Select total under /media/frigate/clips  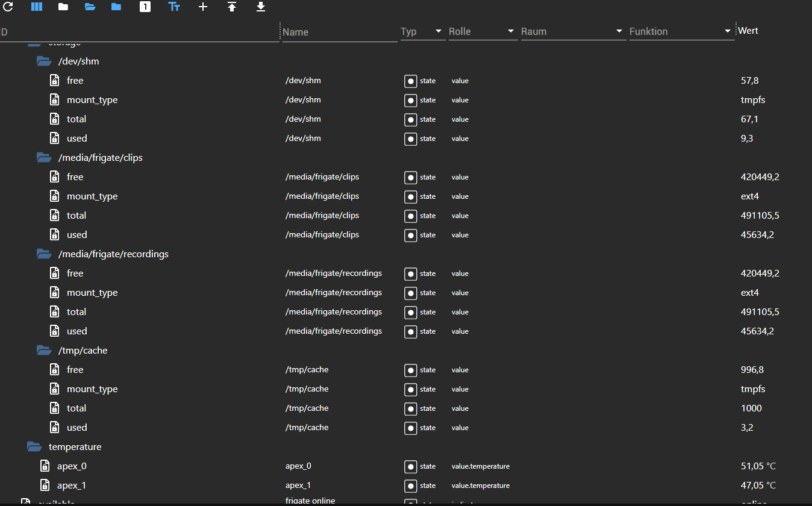coord(77,216)
